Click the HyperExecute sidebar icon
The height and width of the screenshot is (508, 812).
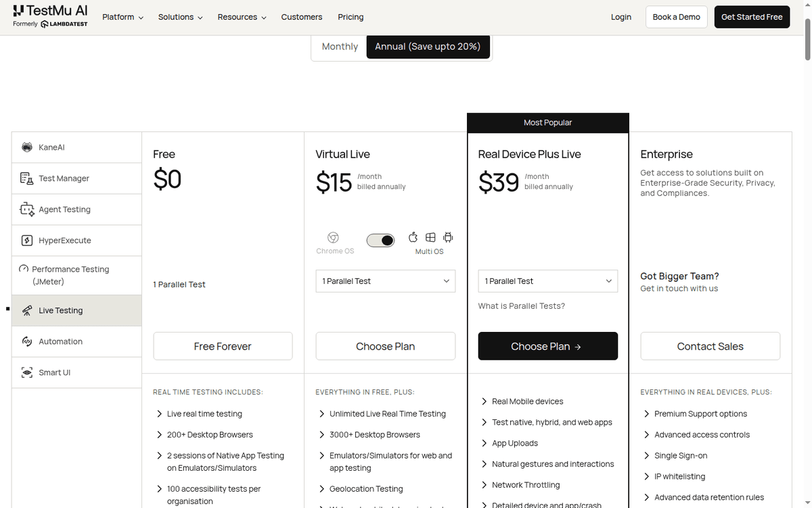pyautogui.click(x=27, y=240)
